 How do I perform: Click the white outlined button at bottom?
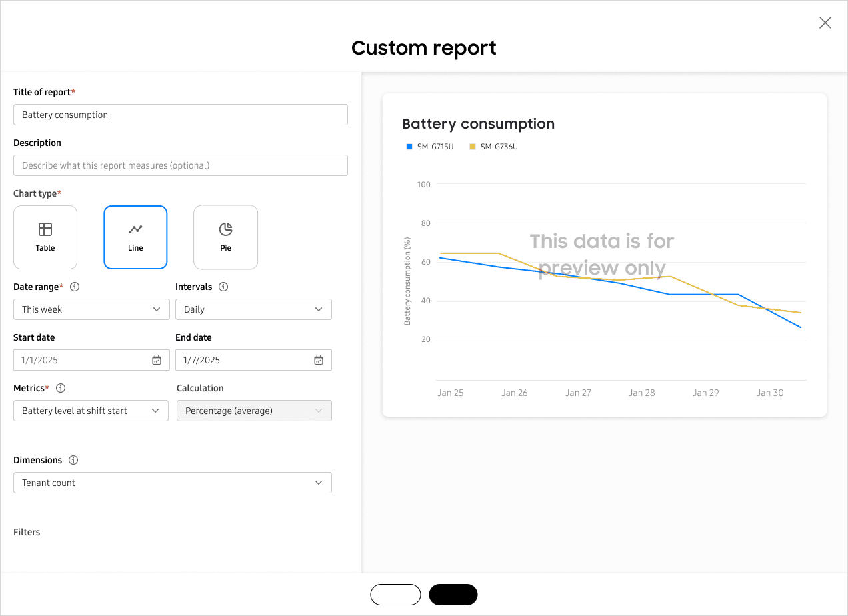pyautogui.click(x=395, y=595)
